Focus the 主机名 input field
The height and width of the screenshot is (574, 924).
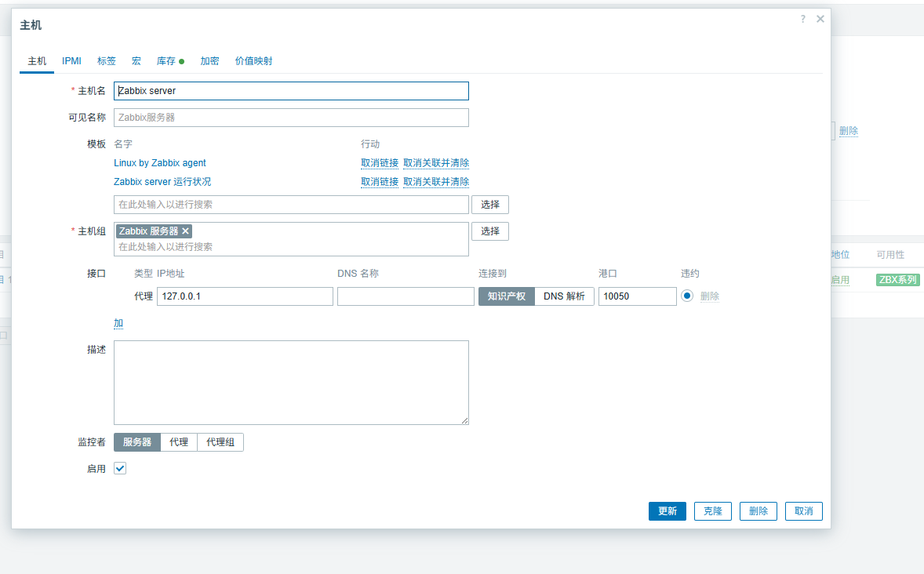click(x=291, y=91)
